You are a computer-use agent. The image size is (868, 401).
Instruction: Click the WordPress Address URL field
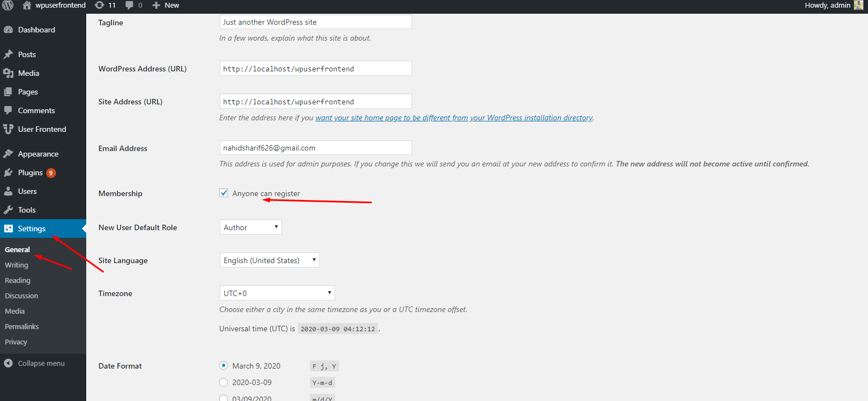pos(315,68)
